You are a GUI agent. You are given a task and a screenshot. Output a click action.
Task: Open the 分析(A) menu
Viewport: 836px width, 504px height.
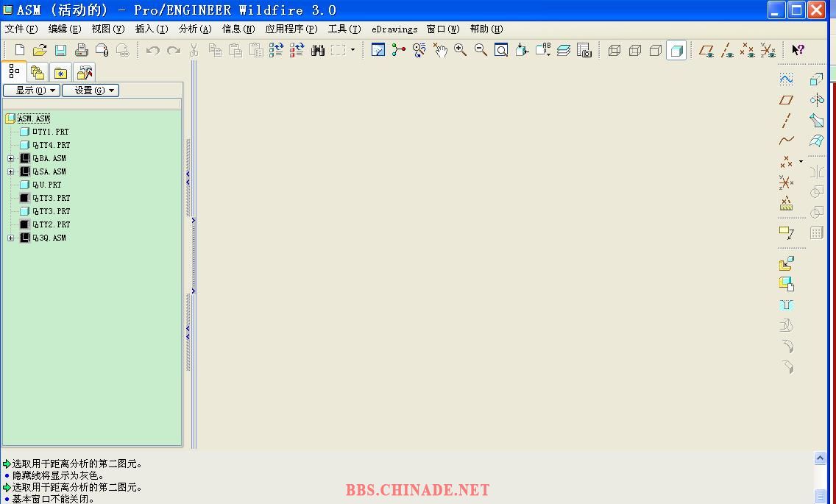194,29
